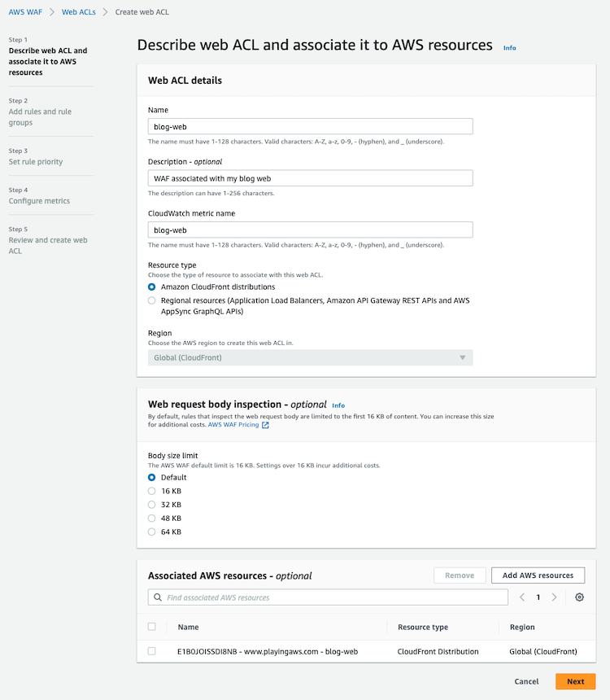Open the Region dropdown Global (CloudFront)
Image resolution: width=610 pixels, height=700 pixels.
point(310,357)
